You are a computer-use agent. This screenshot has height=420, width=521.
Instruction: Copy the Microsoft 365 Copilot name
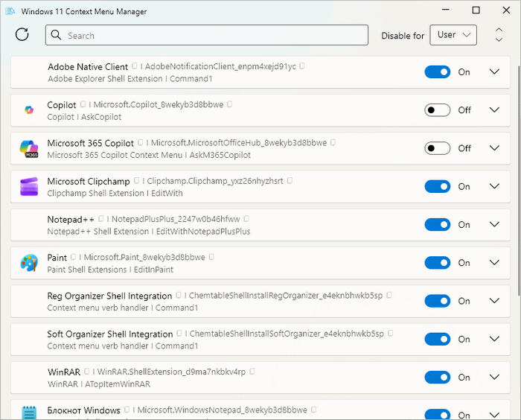(x=140, y=142)
